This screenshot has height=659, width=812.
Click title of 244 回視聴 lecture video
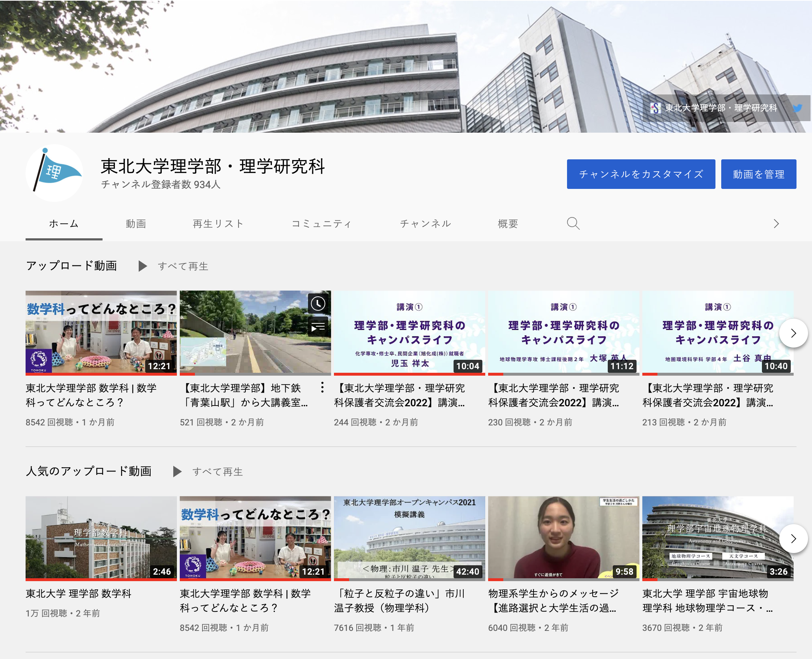400,395
